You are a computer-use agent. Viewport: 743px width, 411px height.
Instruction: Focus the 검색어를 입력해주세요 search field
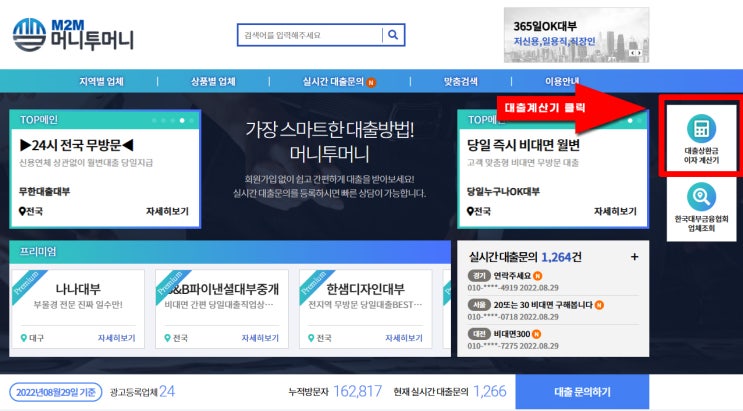pyautogui.click(x=310, y=35)
